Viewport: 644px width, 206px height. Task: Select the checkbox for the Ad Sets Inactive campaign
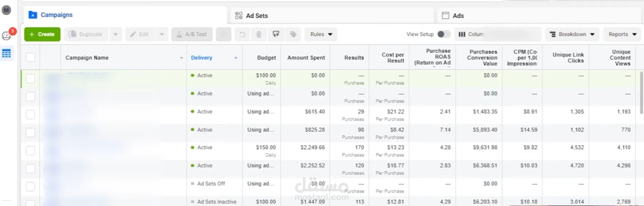pos(30,203)
